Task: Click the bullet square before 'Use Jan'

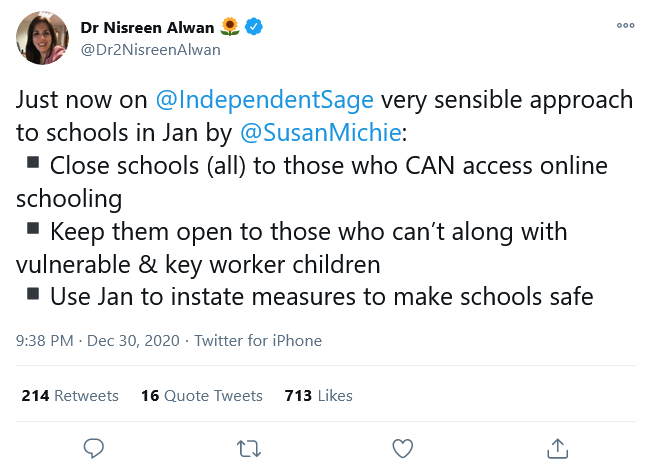Action: (x=34, y=294)
